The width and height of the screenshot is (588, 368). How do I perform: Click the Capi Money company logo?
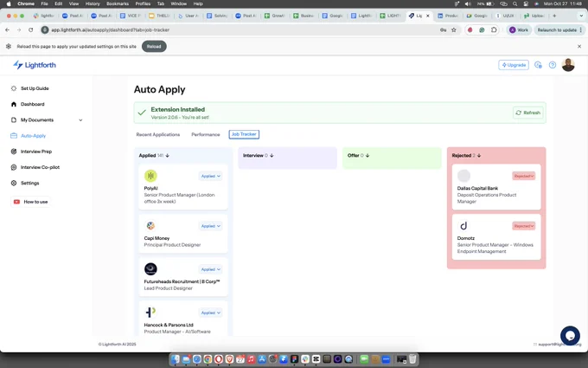(x=150, y=226)
